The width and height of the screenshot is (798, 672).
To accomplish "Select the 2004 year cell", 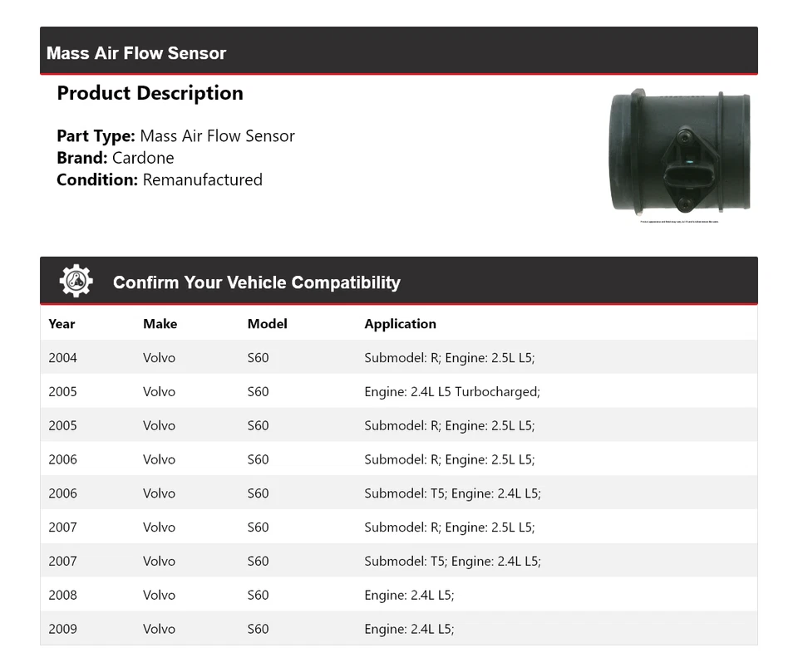I will click(x=62, y=358).
